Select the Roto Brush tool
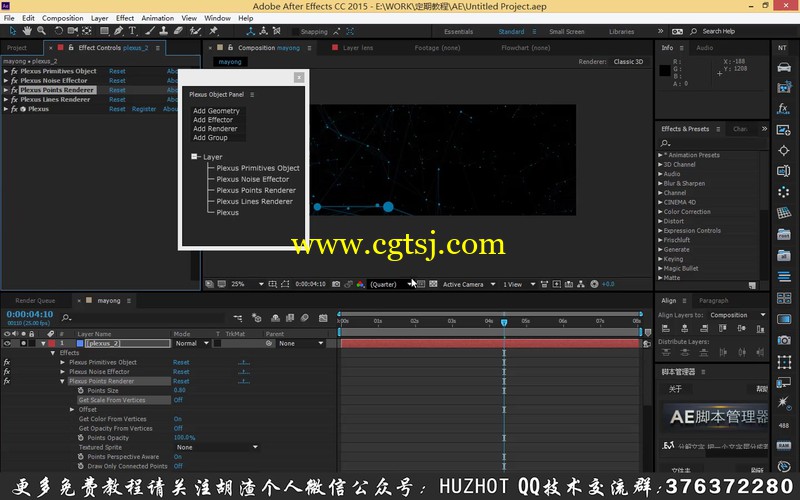 195,31
